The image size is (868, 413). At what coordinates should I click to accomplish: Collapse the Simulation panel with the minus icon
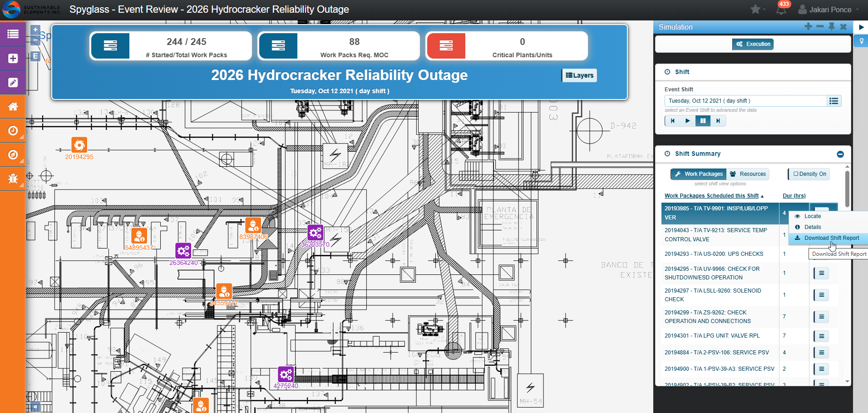point(820,27)
